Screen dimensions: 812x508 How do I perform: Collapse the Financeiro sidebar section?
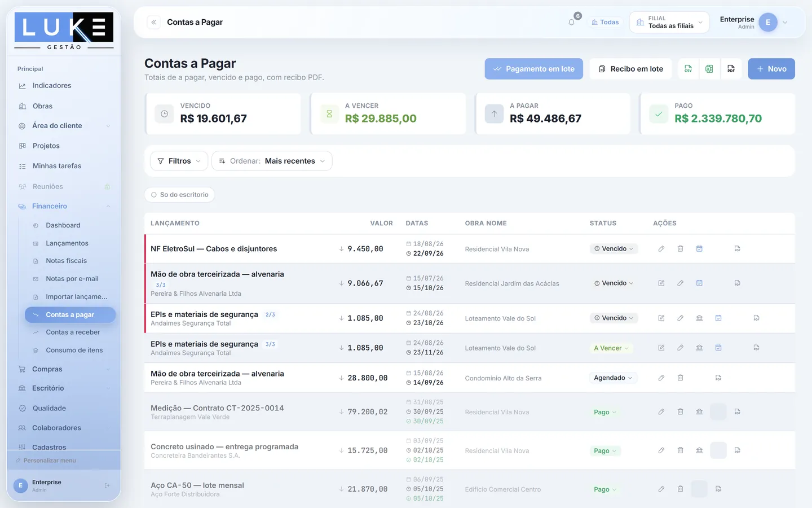point(64,206)
